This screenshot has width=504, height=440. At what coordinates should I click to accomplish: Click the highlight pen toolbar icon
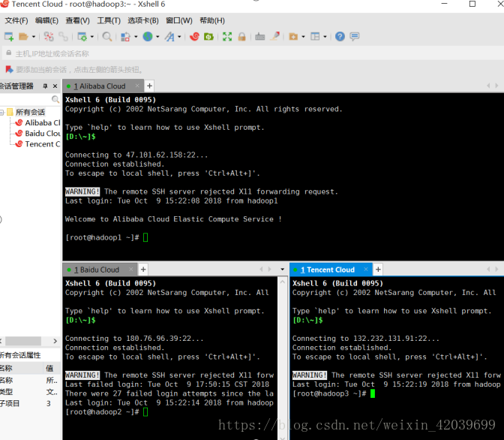coord(274,37)
